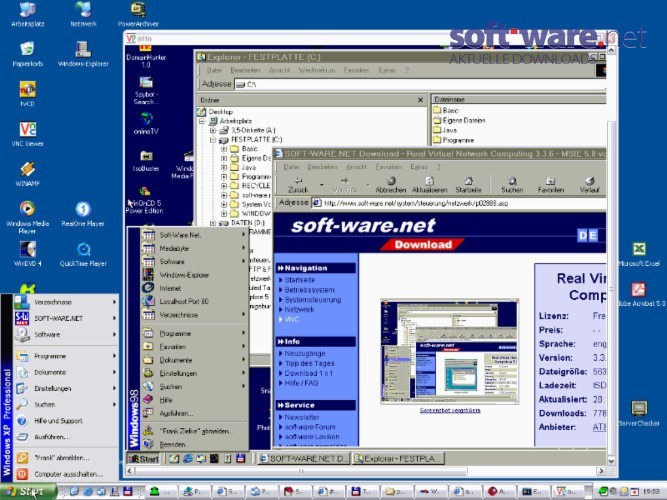Launch QuickTime Player desktop icon
Viewport: 667px width, 500px height.
pyautogui.click(x=83, y=254)
